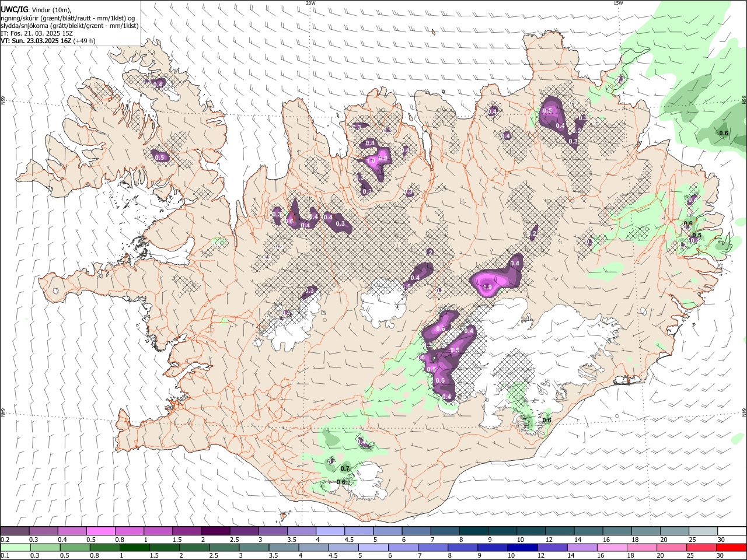Click the '25' label on the lower scale
The width and height of the screenshot is (747, 560).
[690, 556]
